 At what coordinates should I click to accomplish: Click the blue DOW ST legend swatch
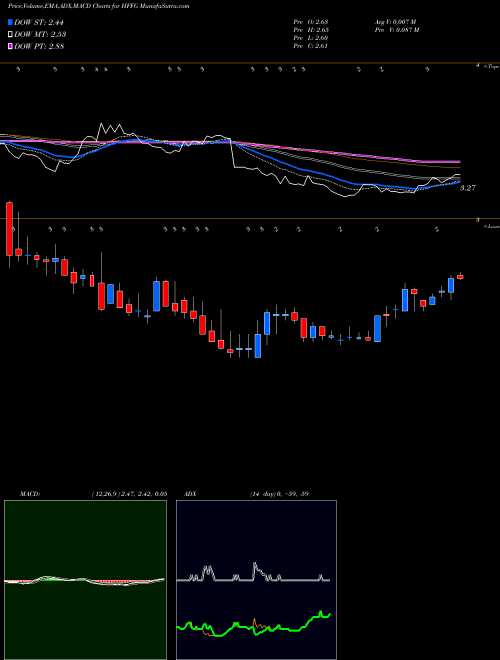pos(10,22)
